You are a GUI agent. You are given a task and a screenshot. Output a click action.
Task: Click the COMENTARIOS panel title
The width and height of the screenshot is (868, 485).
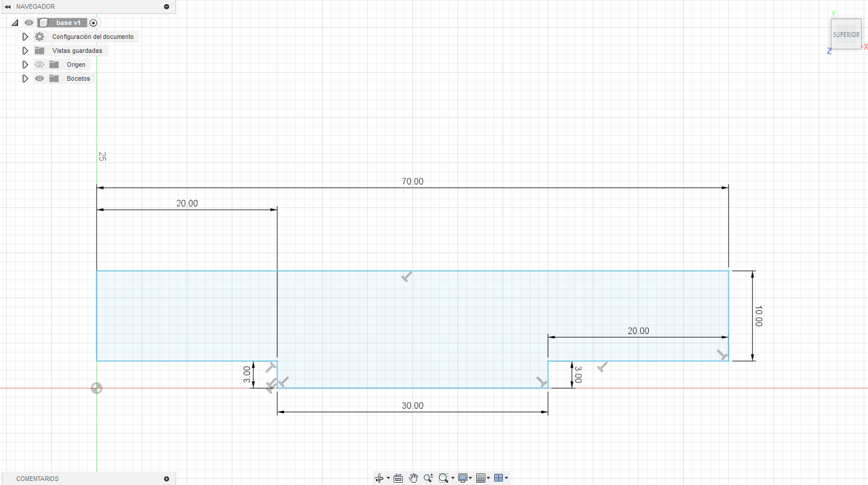point(37,479)
